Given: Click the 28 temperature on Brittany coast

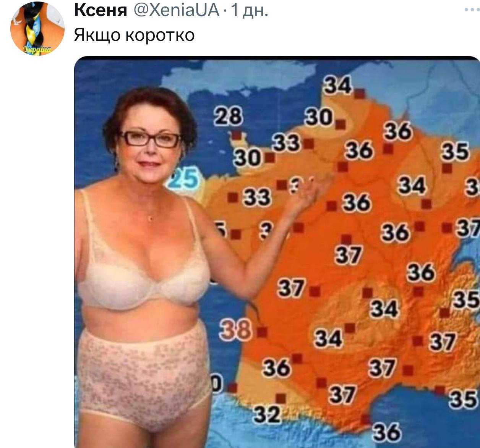Looking at the screenshot, I should [x=228, y=115].
